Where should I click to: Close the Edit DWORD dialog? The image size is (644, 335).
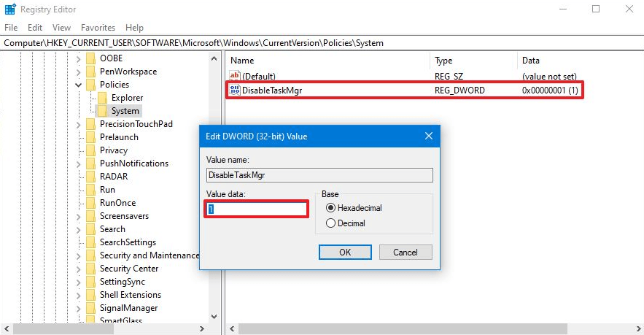point(428,136)
